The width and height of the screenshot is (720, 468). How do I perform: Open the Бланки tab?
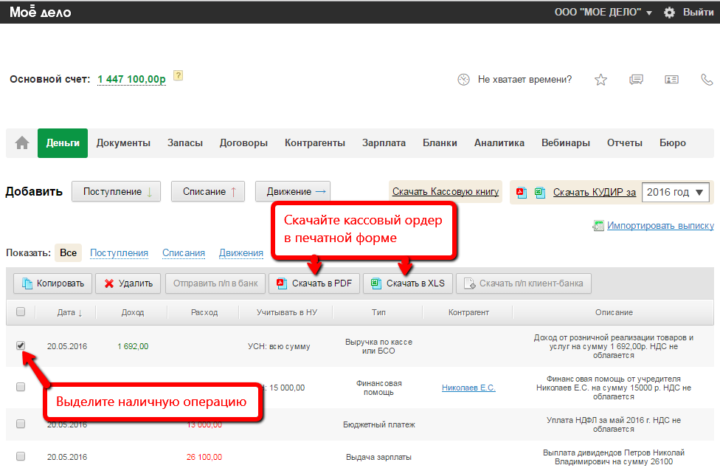coord(439,143)
